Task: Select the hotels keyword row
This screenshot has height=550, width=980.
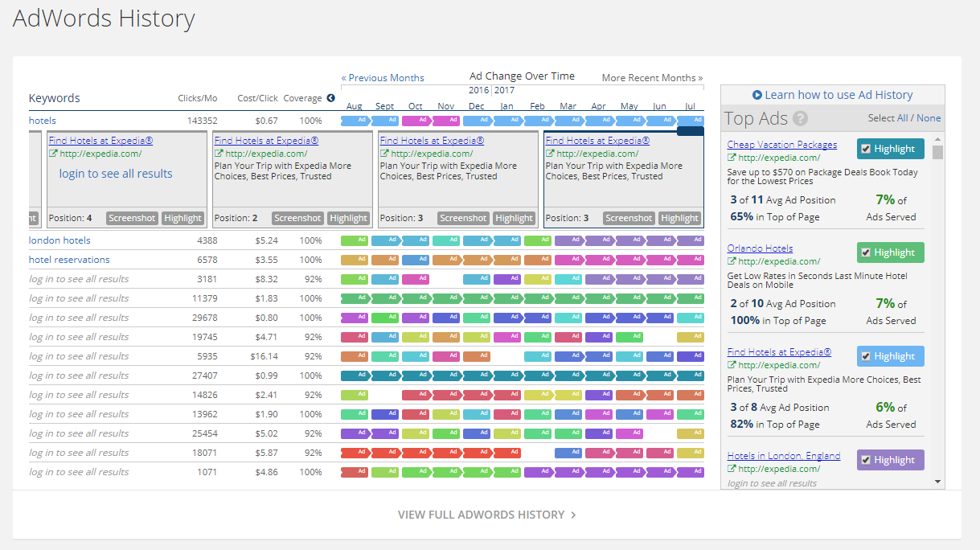Action: click(43, 121)
